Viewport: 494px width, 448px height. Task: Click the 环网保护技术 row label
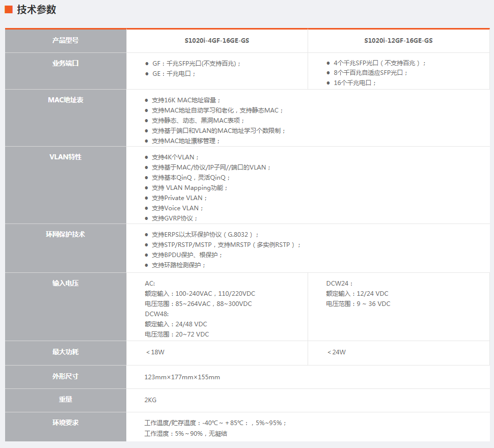pos(65,234)
